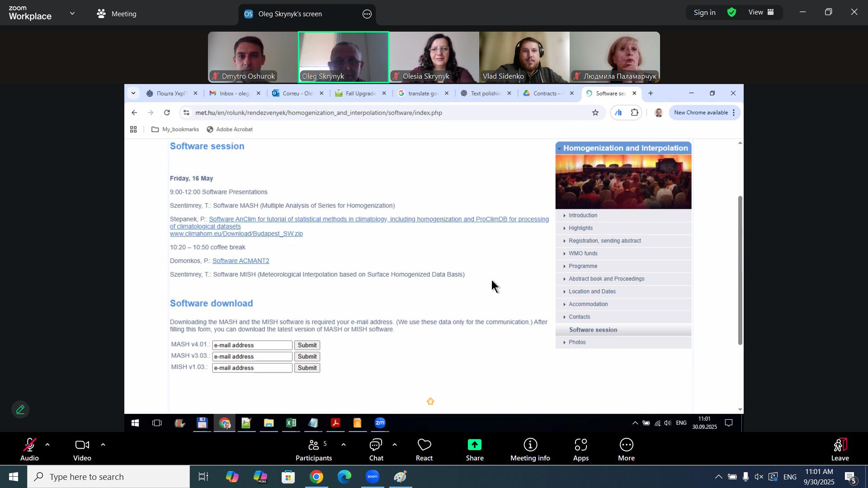This screenshot has height=488, width=868.
Task: Open the View layout dropdown
Action: tap(761, 13)
